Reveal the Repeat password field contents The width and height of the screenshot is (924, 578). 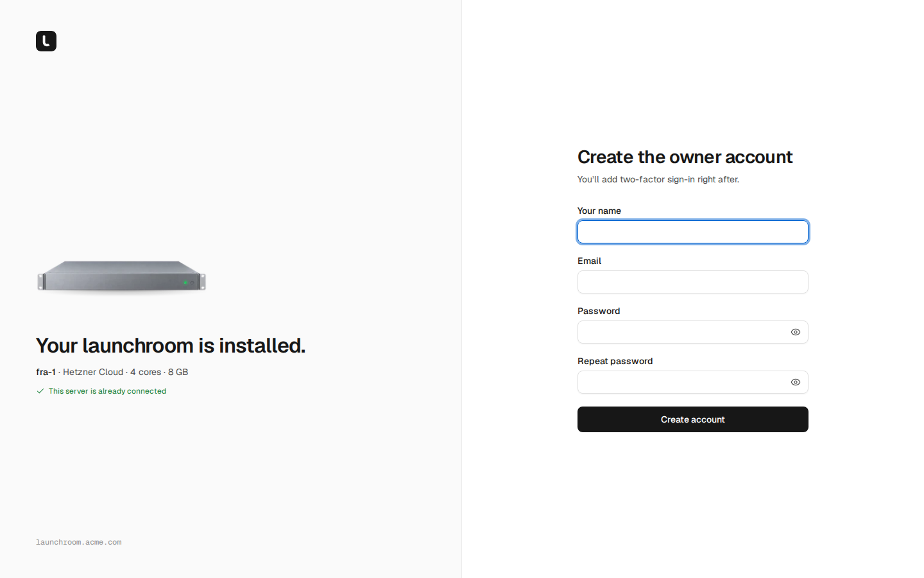point(796,382)
